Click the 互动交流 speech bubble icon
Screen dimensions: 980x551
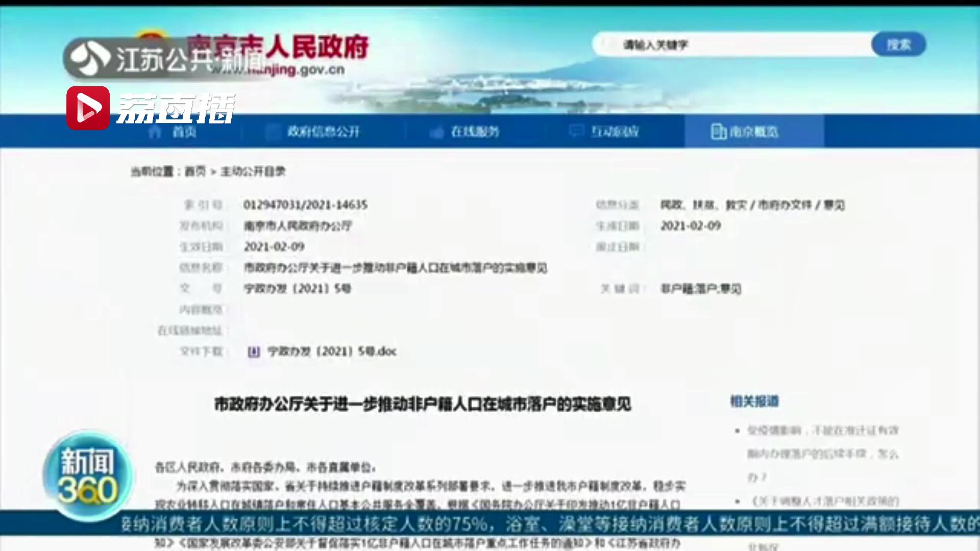pos(577,132)
